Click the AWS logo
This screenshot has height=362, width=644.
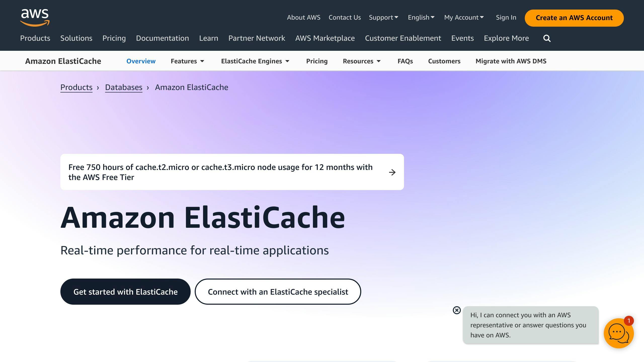35,18
